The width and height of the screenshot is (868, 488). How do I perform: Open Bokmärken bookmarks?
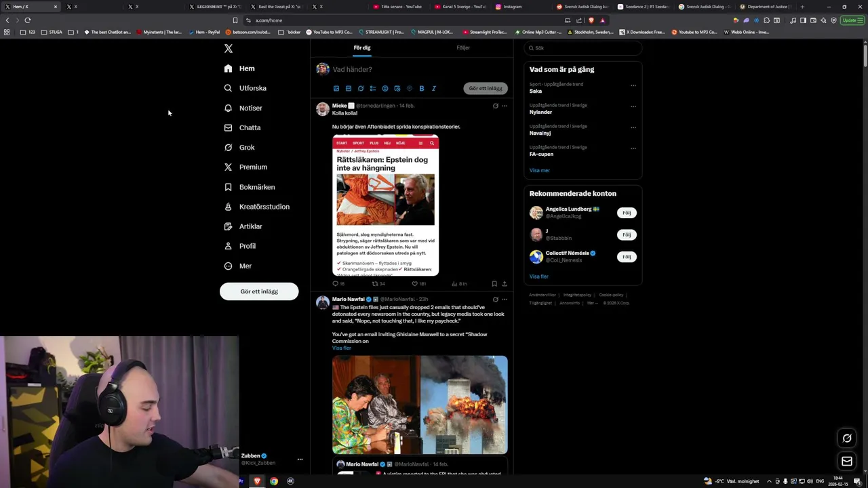coord(249,187)
